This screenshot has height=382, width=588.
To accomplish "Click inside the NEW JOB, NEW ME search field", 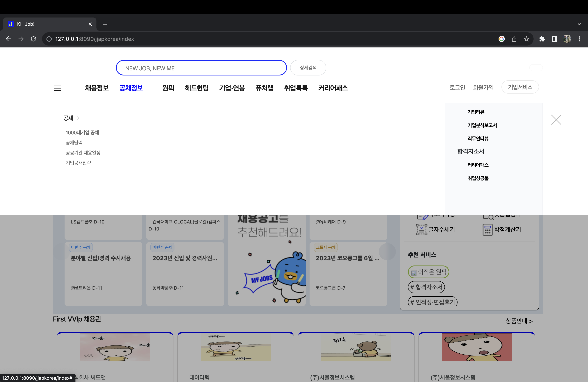I will point(201,68).
